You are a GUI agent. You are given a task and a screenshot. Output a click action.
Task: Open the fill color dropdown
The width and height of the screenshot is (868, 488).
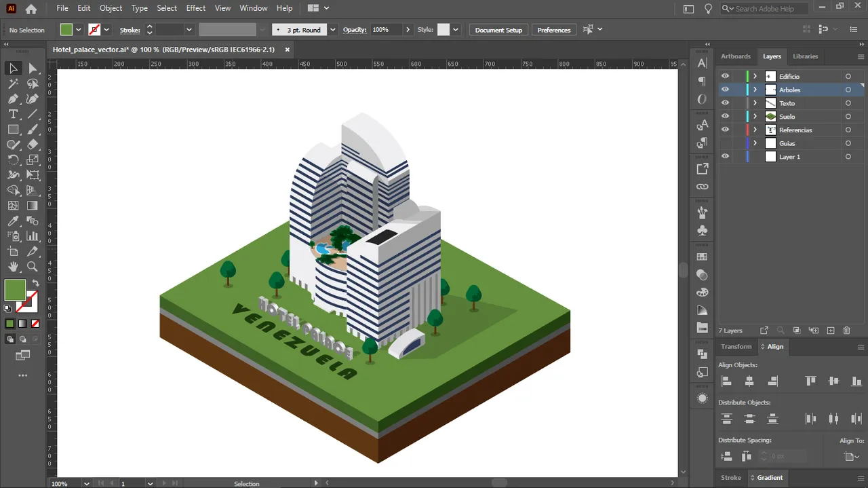(x=79, y=30)
